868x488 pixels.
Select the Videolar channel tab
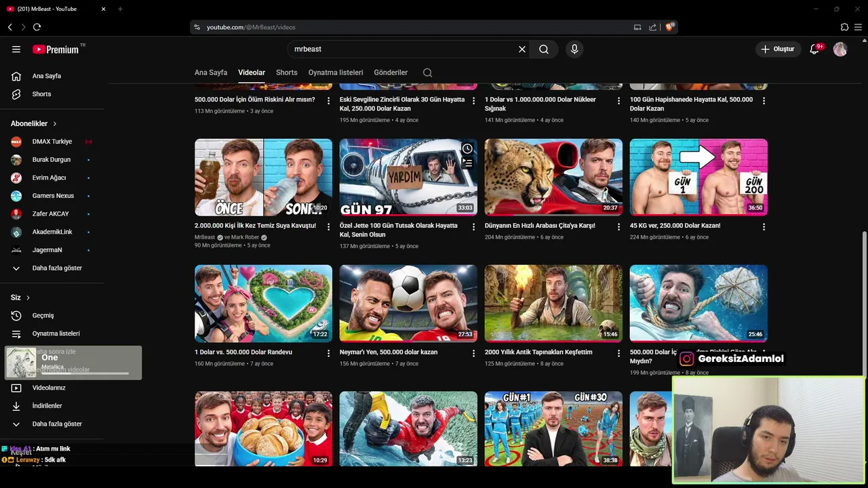coord(252,73)
